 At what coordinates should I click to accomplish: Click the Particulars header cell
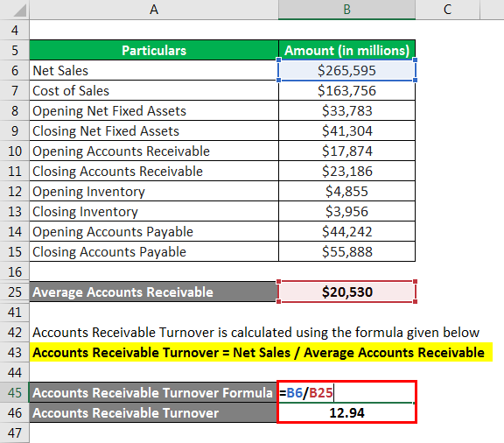pyautogui.click(x=154, y=50)
